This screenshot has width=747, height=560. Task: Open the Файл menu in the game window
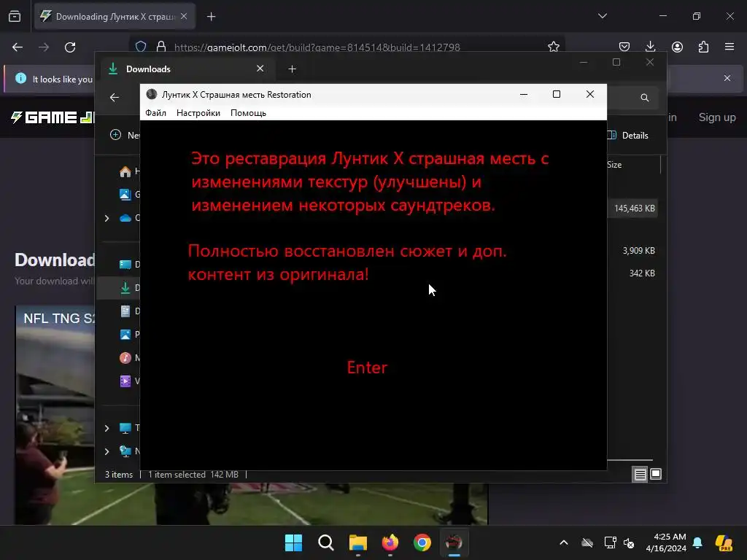point(156,113)
